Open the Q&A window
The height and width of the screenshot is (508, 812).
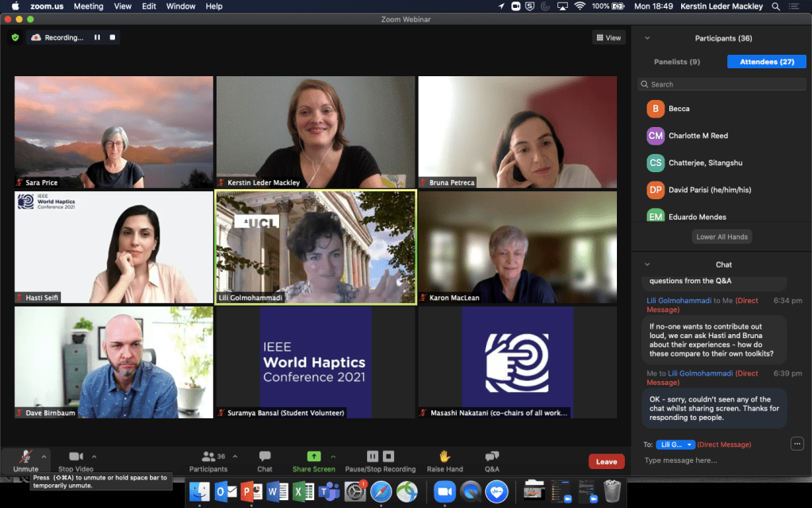(492, 456)
